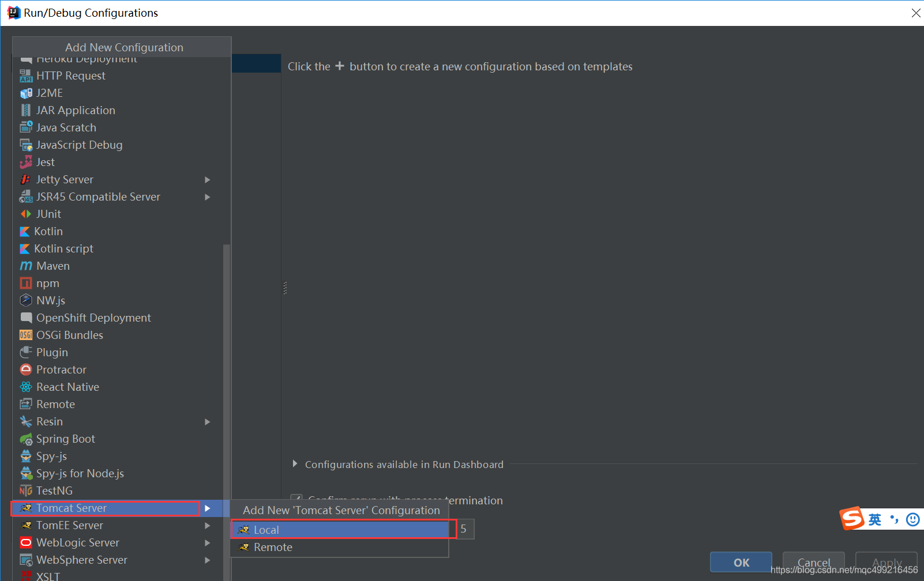Click the NW.js icon
The width and height of the screenshot is (924, 581).
pos(26,300)
